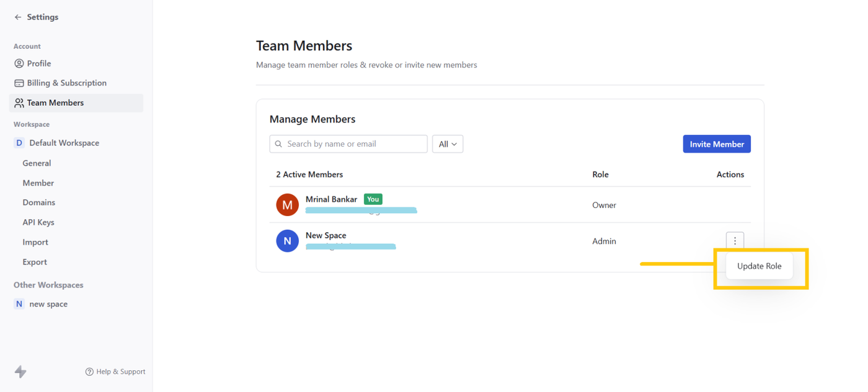Image resolution: width=868 pixels, height=392 pixels.
Task: Click the Help & Support question icon
Action: tap(89, 372)
